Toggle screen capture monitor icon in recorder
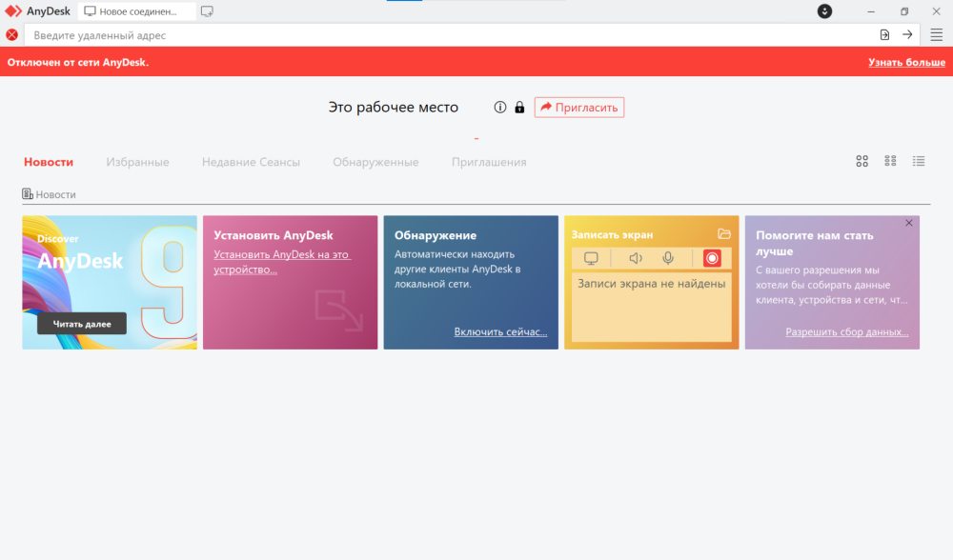The height and width of the screenshot is (560, 953). coord(591,258)
